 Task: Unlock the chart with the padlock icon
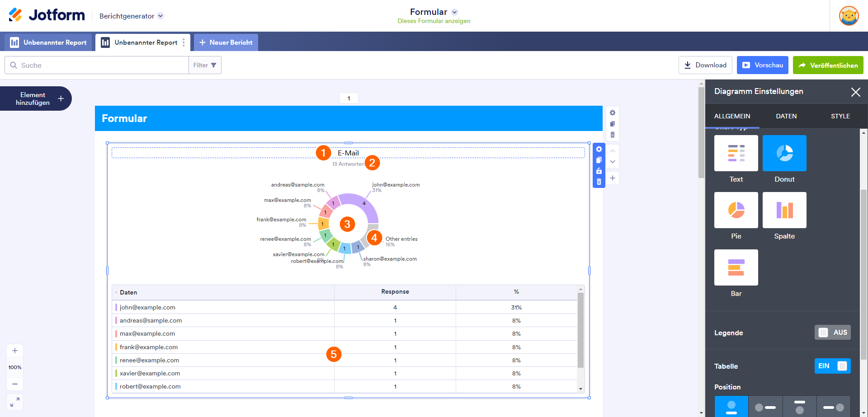point(599,171)
